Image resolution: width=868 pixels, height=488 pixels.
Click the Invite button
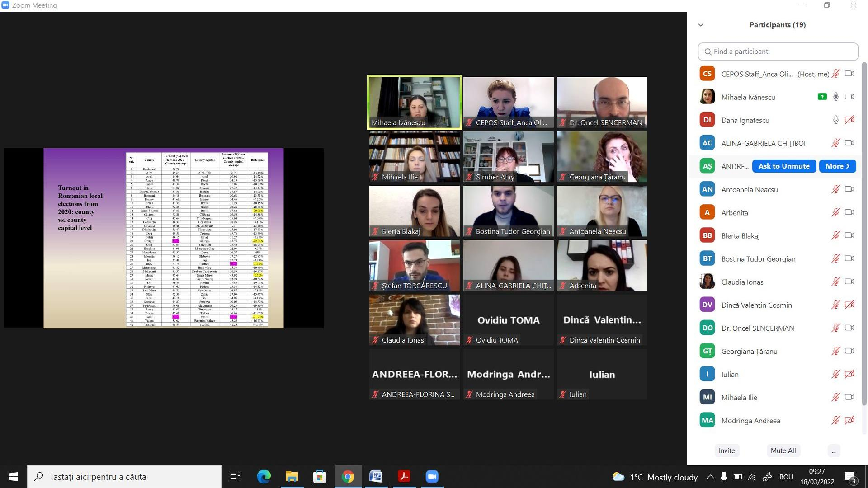(726, 451)
